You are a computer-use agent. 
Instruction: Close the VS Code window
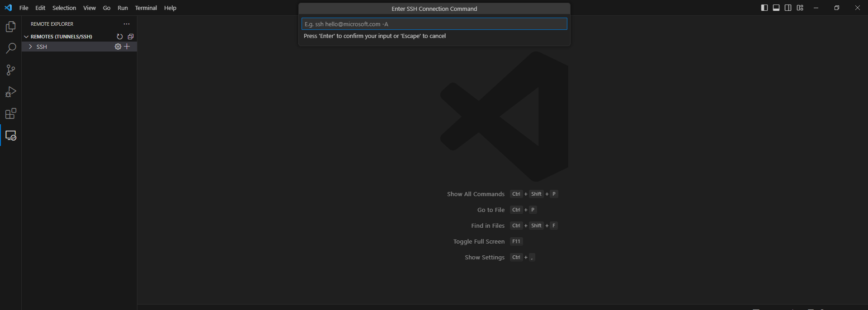coord(858,8)
